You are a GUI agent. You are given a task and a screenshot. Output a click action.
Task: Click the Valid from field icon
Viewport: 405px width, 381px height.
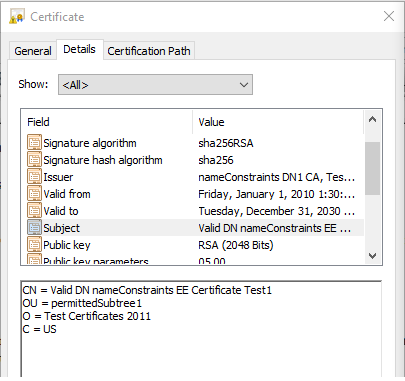coord(34,194)
